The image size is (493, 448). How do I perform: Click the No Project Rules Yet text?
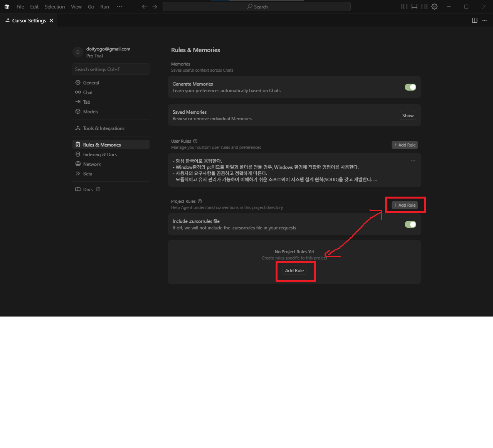(294, 252)
